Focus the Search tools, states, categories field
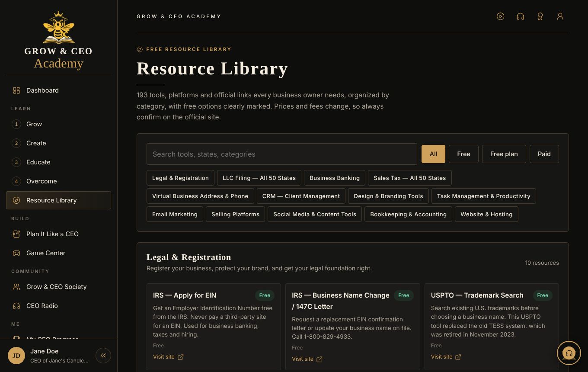 (x=282, y=154)
